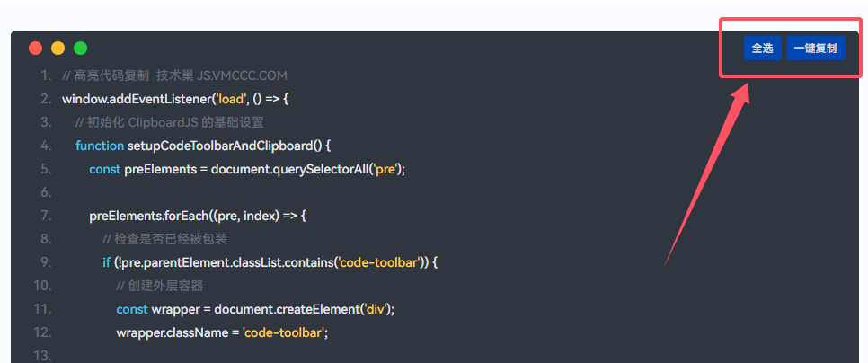The image size is (868, 363).
Task: Click line number 10 in the gutter
Action: pyautogui.click(x=42, y=286)
